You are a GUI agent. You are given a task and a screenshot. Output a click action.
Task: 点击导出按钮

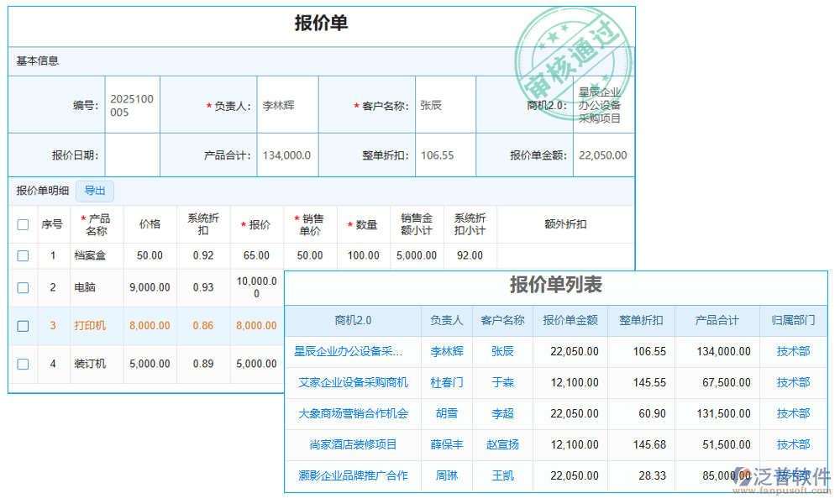click(x=94, y=191)
